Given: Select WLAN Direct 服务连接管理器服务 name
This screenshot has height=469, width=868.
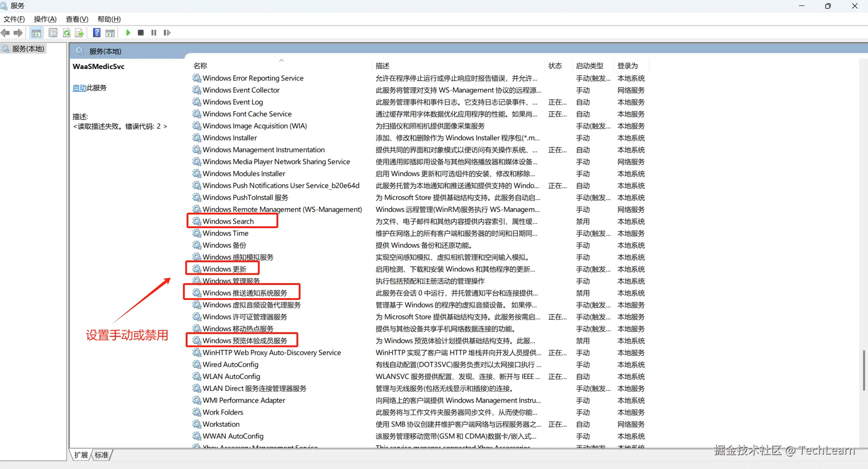Looking at the screenshot, I should pos(255,389).
